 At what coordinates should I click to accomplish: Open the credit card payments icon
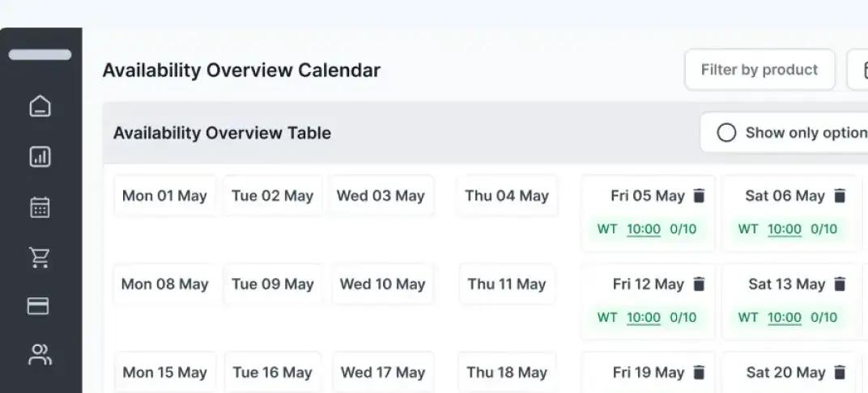click(x=38, y=306)
